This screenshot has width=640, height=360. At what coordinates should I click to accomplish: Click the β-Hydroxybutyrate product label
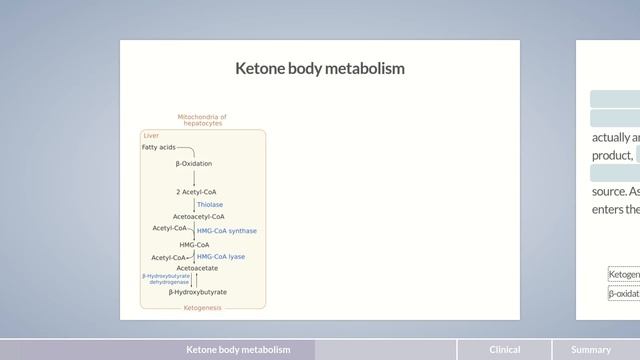[198, 292]
